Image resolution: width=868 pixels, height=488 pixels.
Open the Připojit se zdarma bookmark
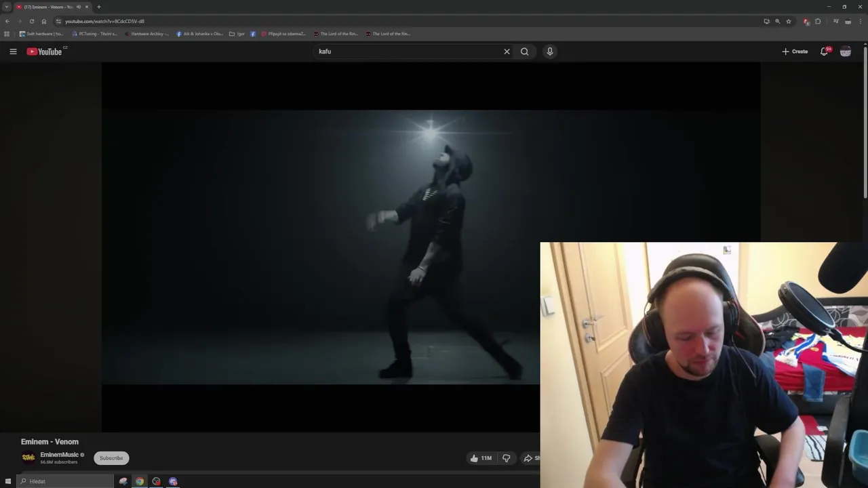click(283, 33)
